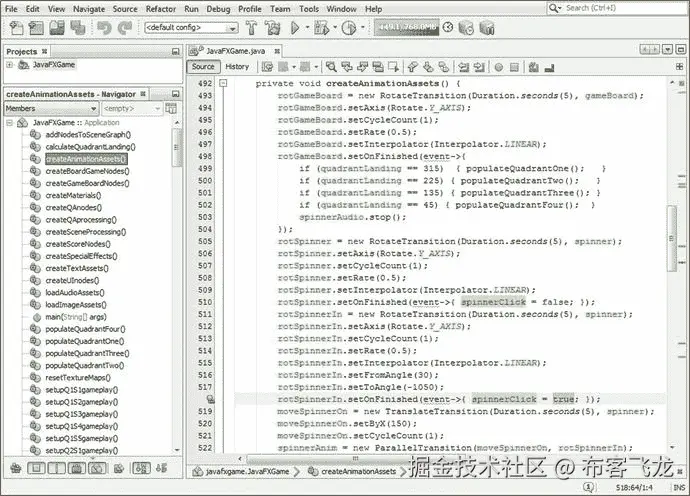The height and width of the screenshot is (496, 690).
Task: Click the Source view button
Action: [x=203, y=66]
